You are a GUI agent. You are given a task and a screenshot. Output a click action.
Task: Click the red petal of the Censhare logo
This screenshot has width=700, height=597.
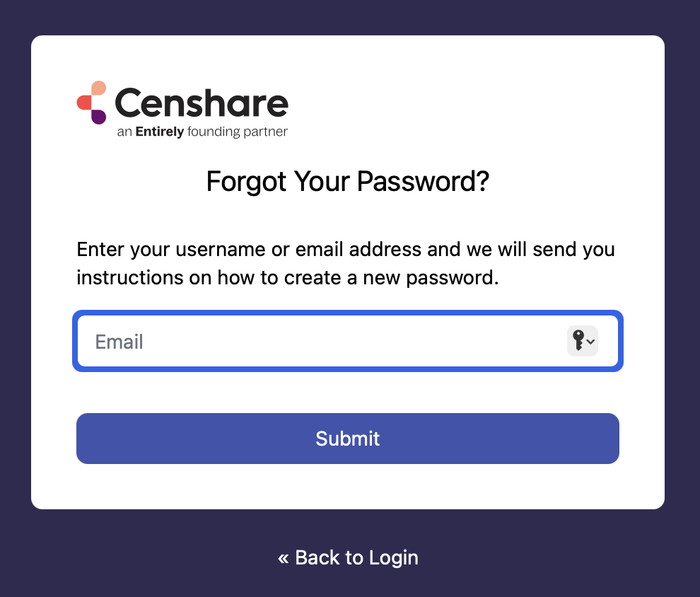pos(83,102)
